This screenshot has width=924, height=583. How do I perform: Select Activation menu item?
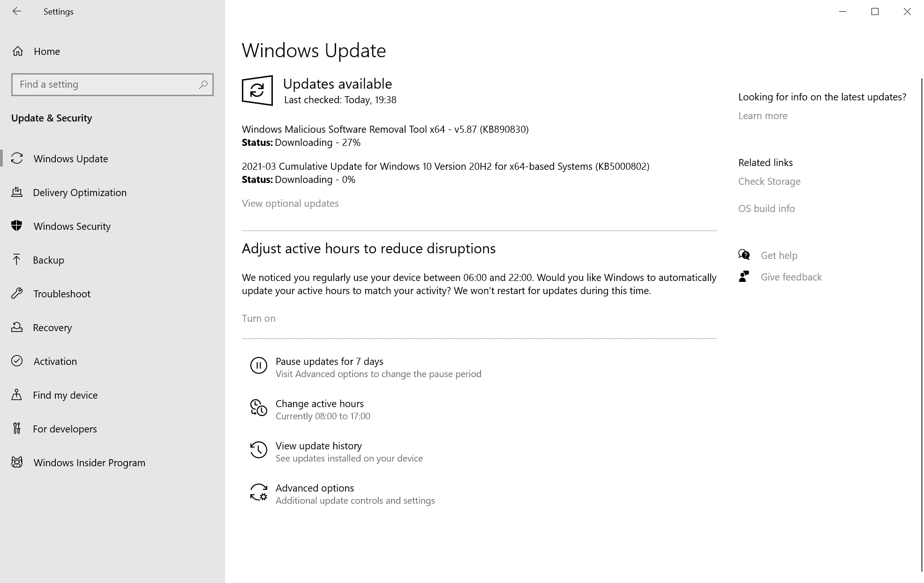(56, 361)
